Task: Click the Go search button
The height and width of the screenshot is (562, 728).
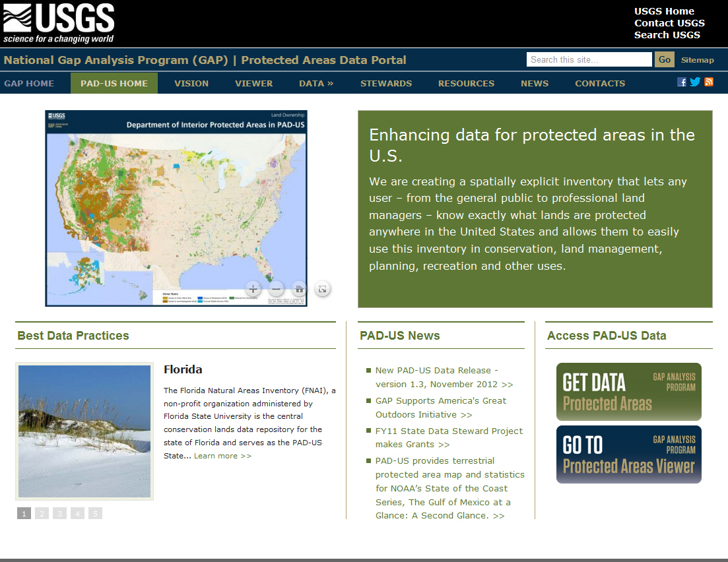Action: [x=665, y=59]
